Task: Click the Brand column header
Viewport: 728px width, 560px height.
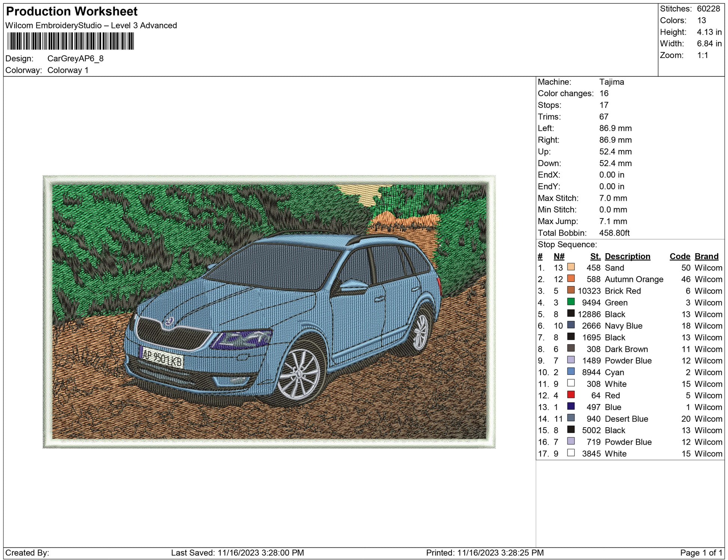Action: [x=706, y=256]
